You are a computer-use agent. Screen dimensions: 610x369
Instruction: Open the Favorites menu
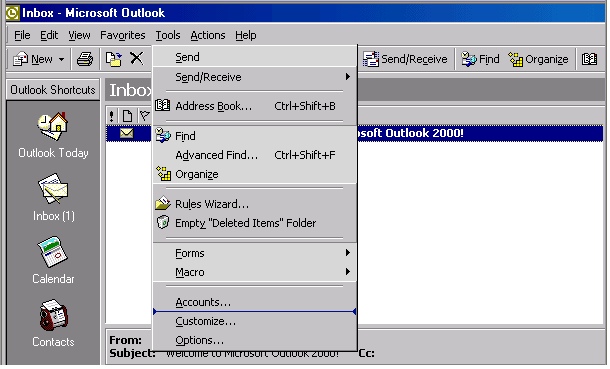[123, 35]
